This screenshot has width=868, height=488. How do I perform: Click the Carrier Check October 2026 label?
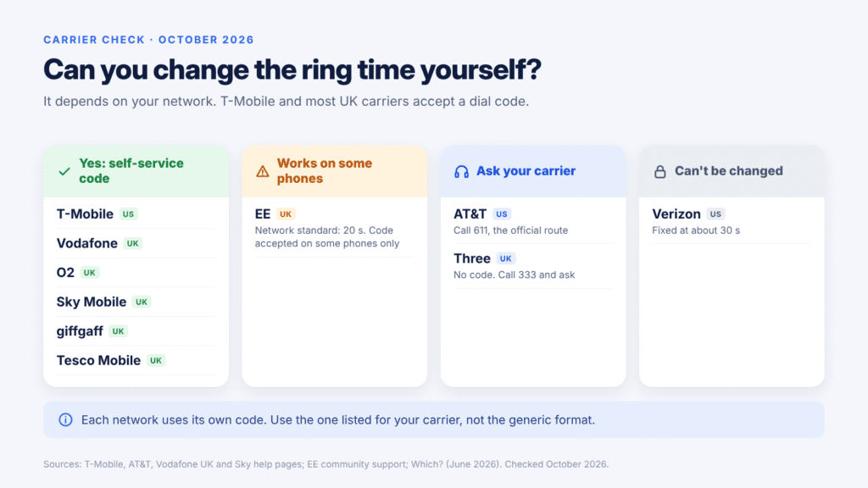148,40
